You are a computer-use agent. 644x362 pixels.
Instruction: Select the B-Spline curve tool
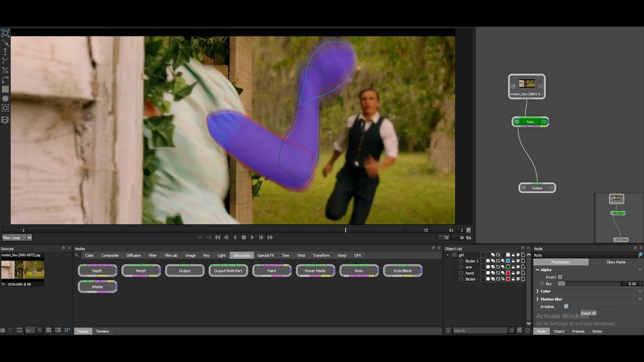[x=5, y=80]
